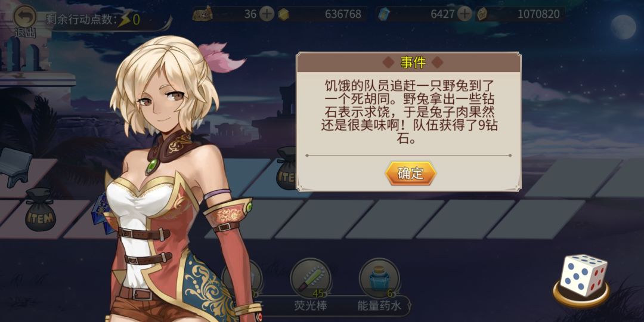The height and width of the screenshot is (322, 644).
Task: Tap the lightning action points icon
Action: (124, 19)
